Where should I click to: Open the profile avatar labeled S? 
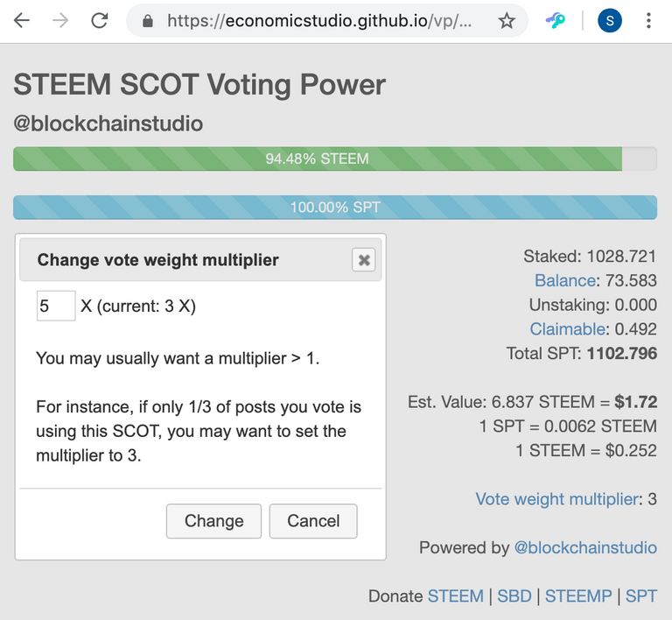pyautogui.click(x=610, y=21)
